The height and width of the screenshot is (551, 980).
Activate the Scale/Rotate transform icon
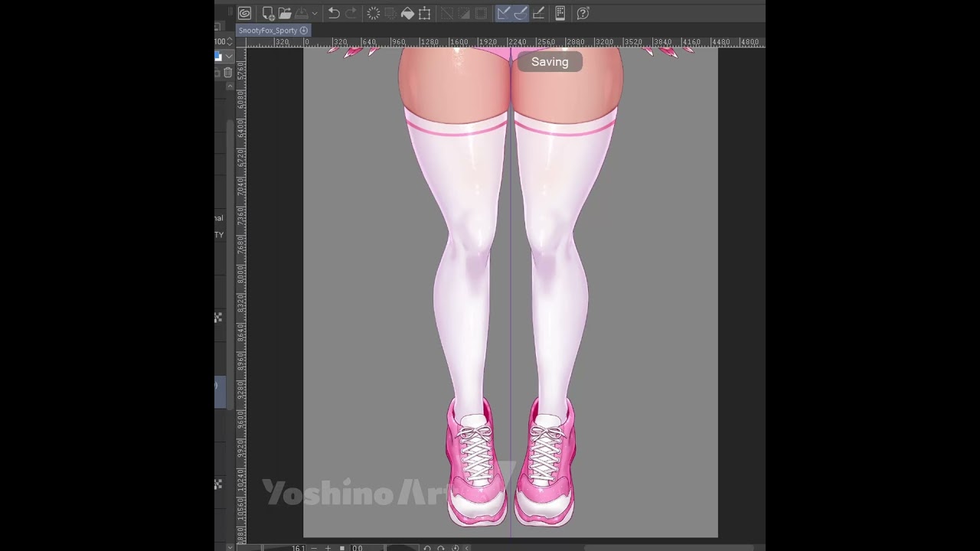click(x=424, y=13)
